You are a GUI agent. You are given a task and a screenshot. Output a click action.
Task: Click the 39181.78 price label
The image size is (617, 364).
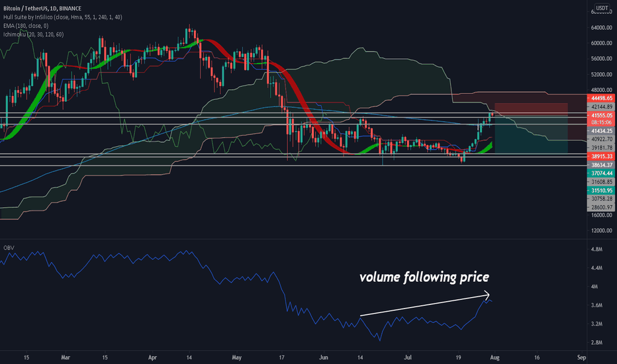[x=601, y=148]
